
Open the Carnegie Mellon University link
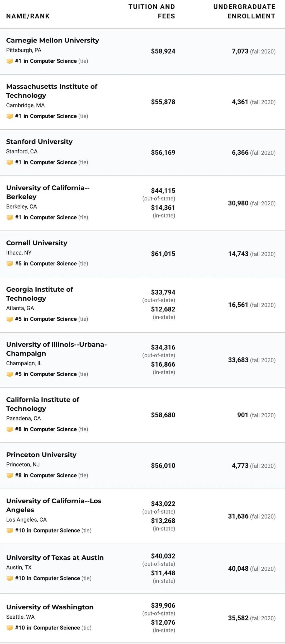coord(53,40)
